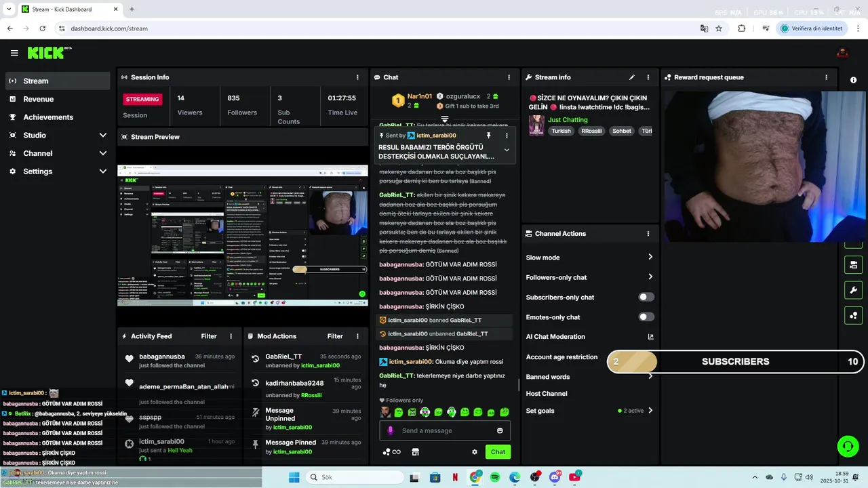
Task: Open Reward request queue options menu
Action: pyautogui.click(x=826, y=77)
